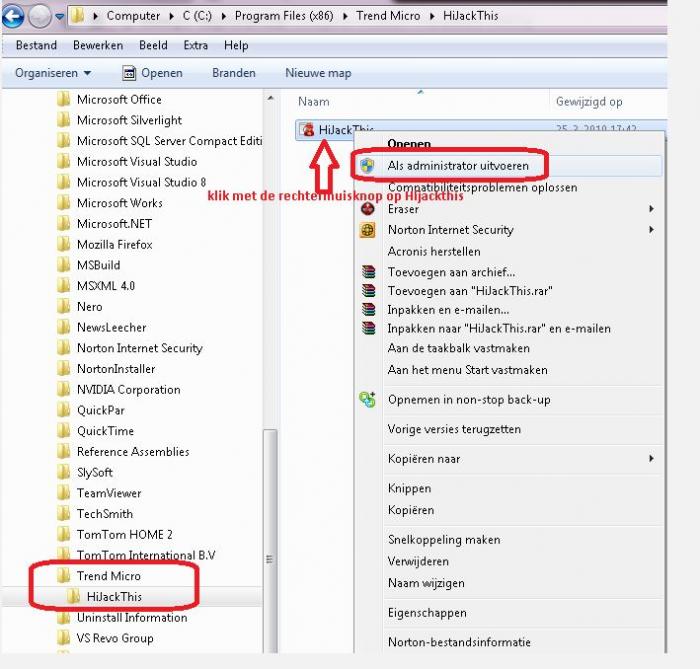Choose Aan de taakbalk vastmaken
This screenshot has width=700, height=669.
point(458,348)
